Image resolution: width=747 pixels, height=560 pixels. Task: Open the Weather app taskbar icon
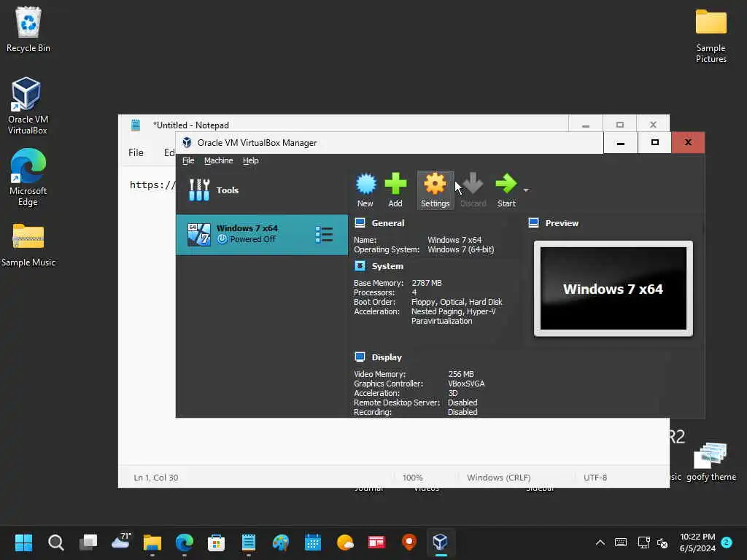[x=345, y=542]
